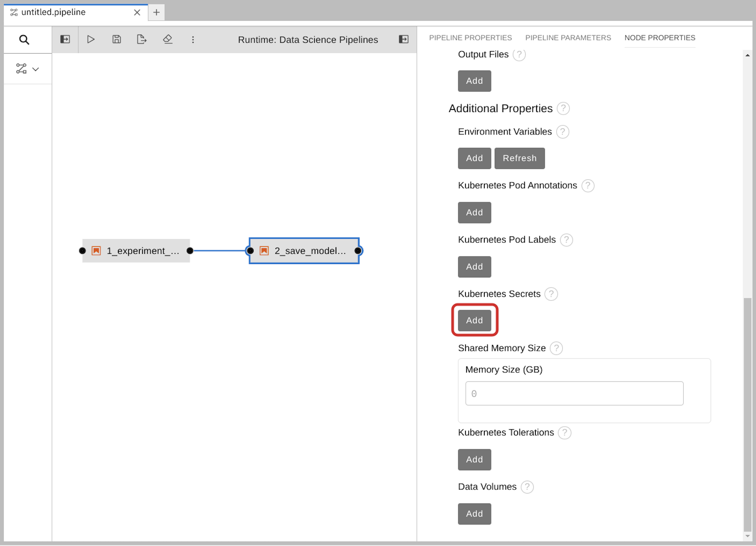
Task: Click Add under Kubernetes Pod Labels
Action: click(x=474, y=266)
